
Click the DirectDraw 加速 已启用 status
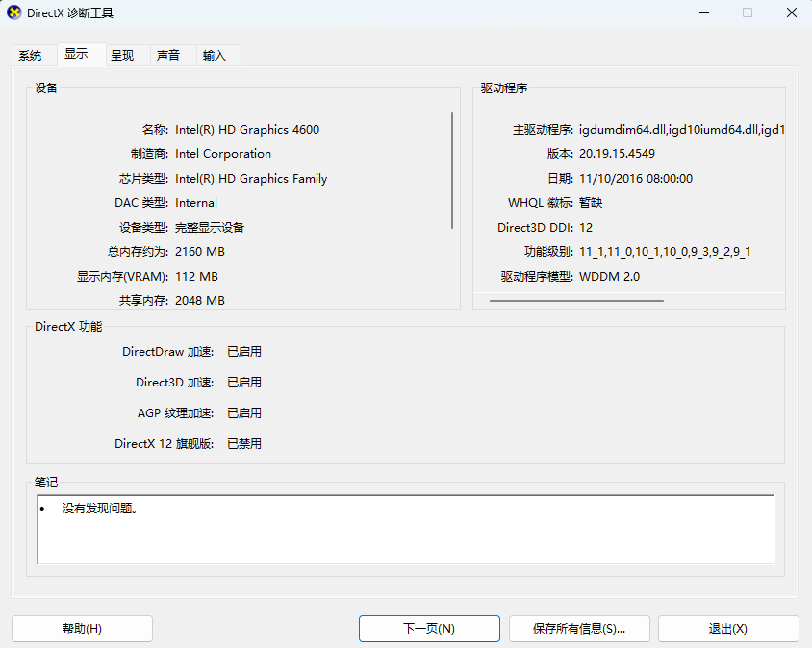[x=244, y=352]
